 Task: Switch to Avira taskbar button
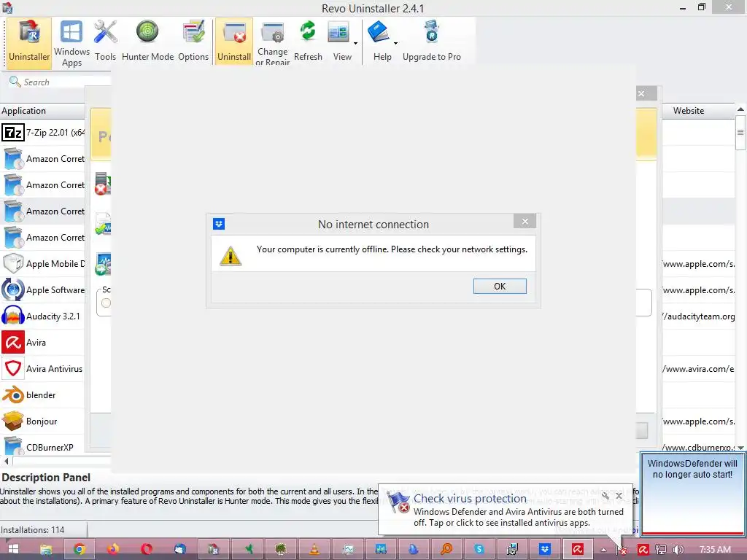[x=578, y=549]
